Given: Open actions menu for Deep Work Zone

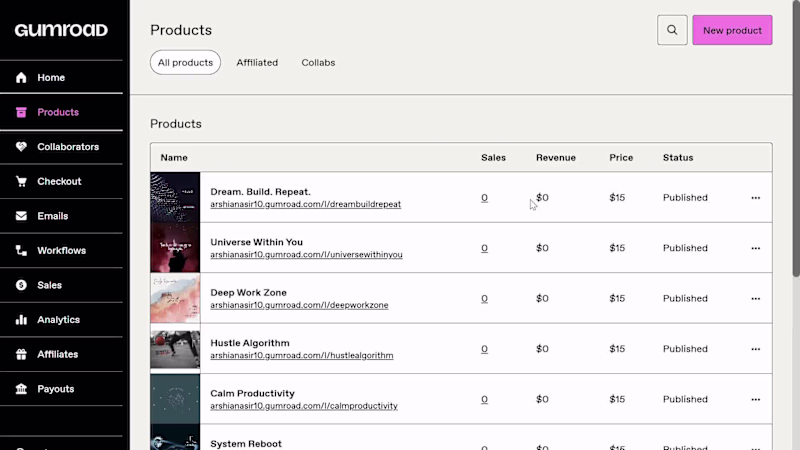Looking at the screenshot, I should [x=756, y=299].
